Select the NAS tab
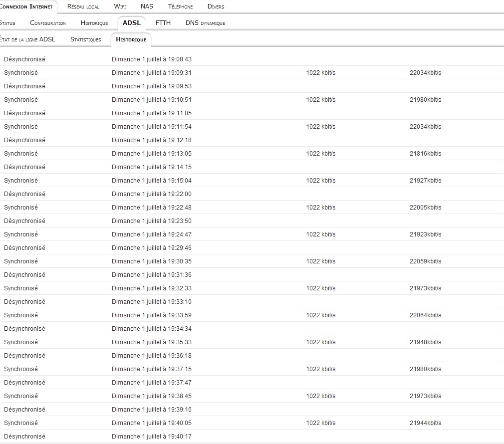Viewport: 504px width, 444px height. [147, 6]
